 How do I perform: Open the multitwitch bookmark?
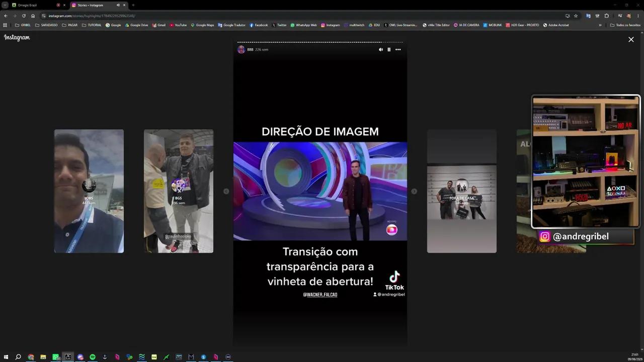354,25
